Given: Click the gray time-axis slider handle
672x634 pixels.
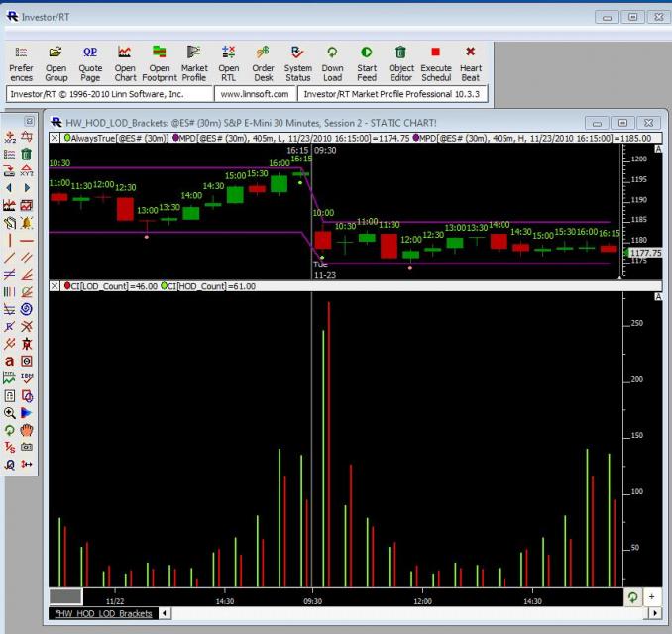Looking at the screenshot, I should pyautogui.click(x=65, y=596).
